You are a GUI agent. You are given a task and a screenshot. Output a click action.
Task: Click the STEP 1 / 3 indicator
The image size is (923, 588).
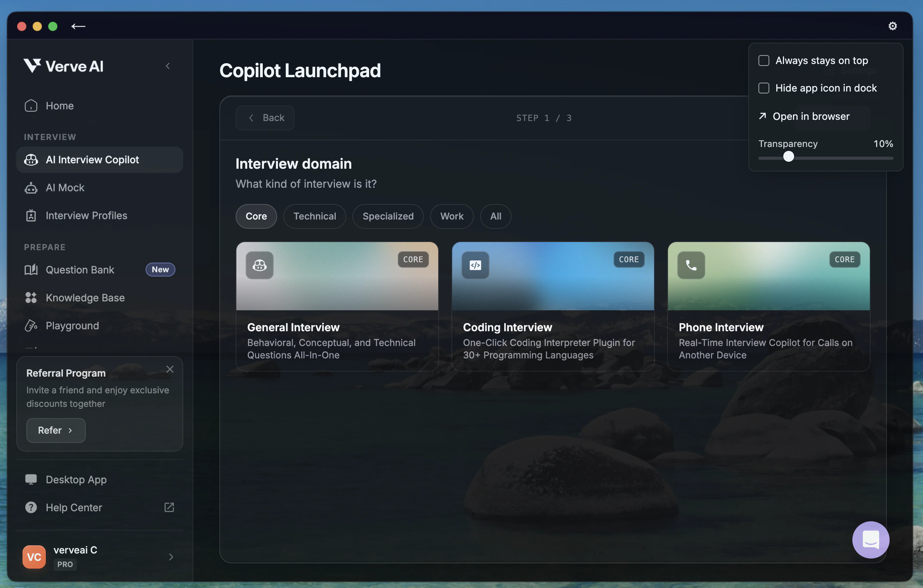click(x=544, y=118)
